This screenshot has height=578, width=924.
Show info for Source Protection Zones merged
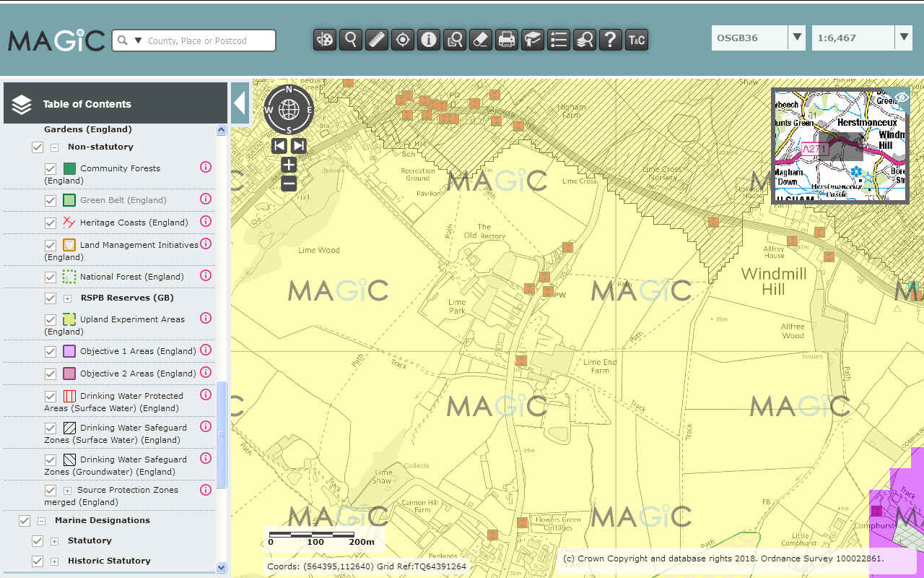tap(205, 489)
